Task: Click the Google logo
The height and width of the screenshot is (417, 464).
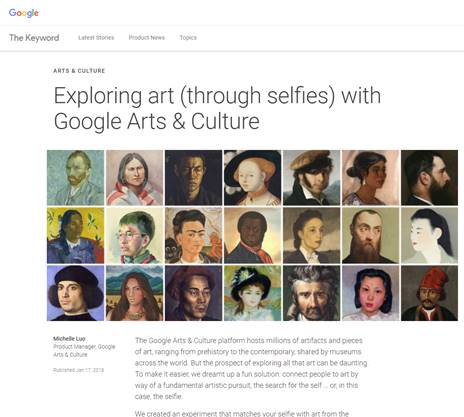Action: coord(24,13)
